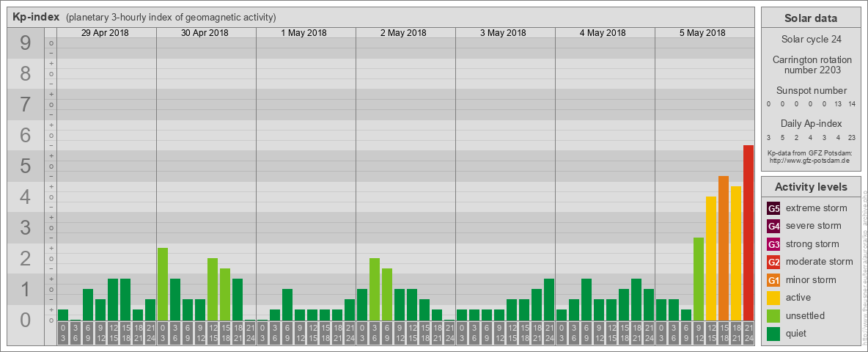Click the 'moderate storm' legend label

point(820,262)
